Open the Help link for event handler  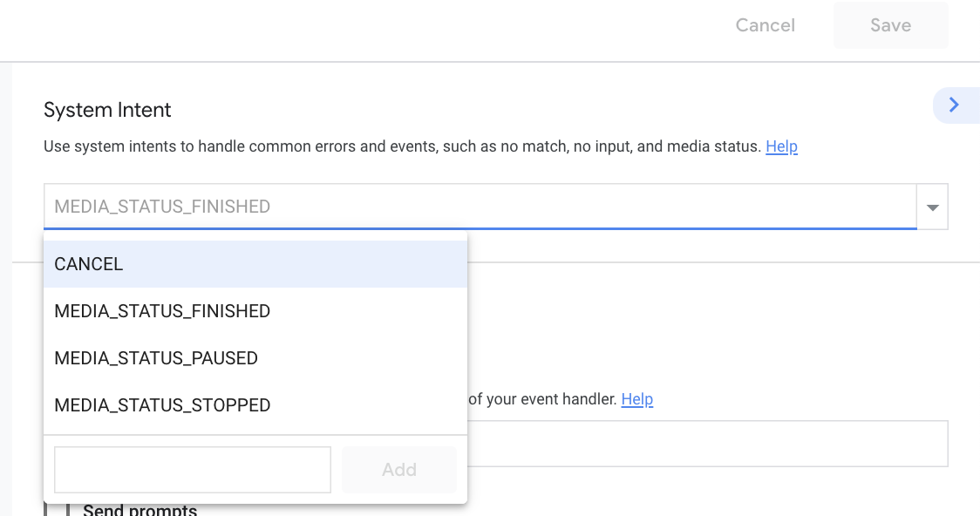[x=636, y=399]
